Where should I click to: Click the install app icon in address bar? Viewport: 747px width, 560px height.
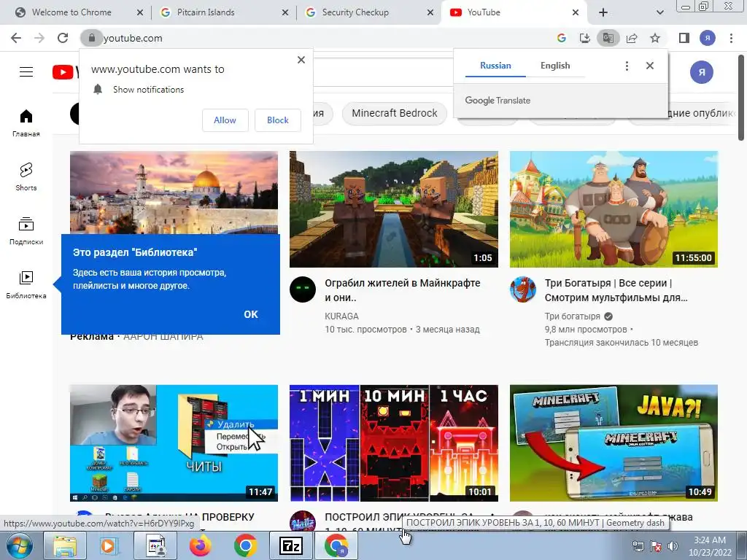click(x=584, y=38)
